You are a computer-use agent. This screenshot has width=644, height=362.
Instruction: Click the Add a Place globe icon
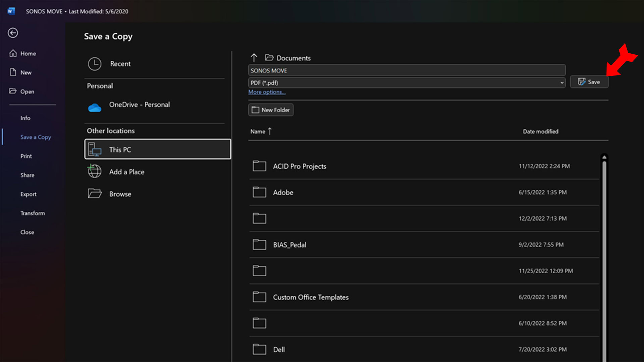(95, 171)
